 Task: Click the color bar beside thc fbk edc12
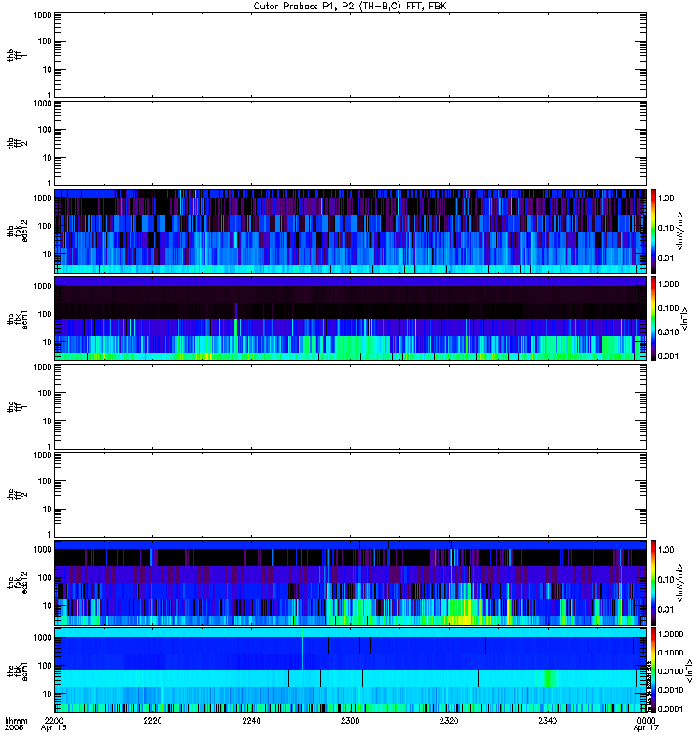tap(653, 582)
